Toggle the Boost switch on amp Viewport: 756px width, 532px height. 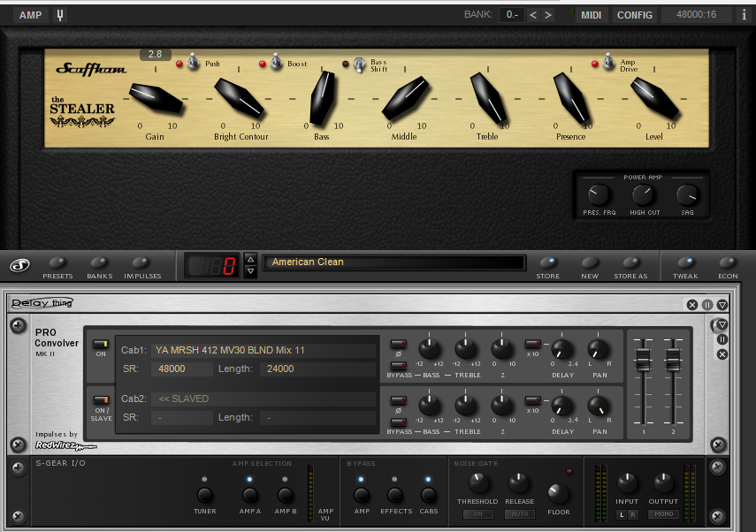pyautogui.click(x=276, y=62)
